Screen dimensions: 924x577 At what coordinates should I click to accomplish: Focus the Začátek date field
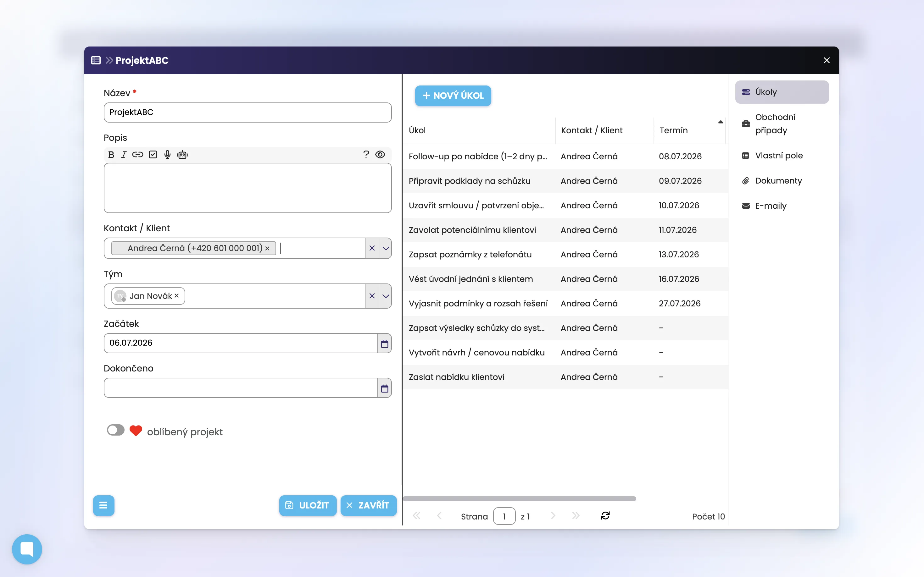pos(241,343)
